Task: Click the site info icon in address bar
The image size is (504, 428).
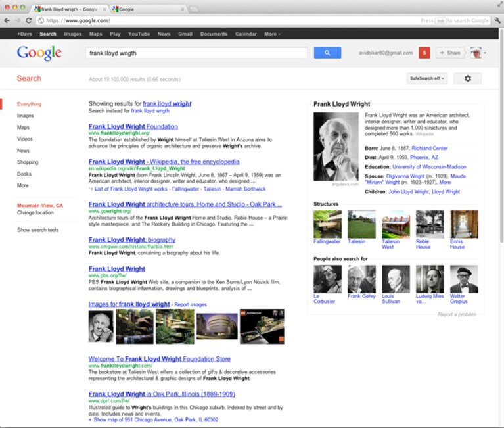Action: click(x=41, y=20)
